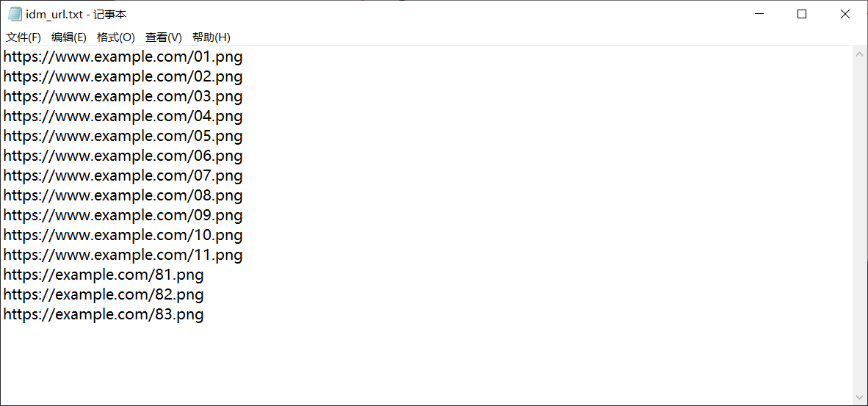Place cursor in the 01.png URL line
Screen dimensions: 868x406
123,57
